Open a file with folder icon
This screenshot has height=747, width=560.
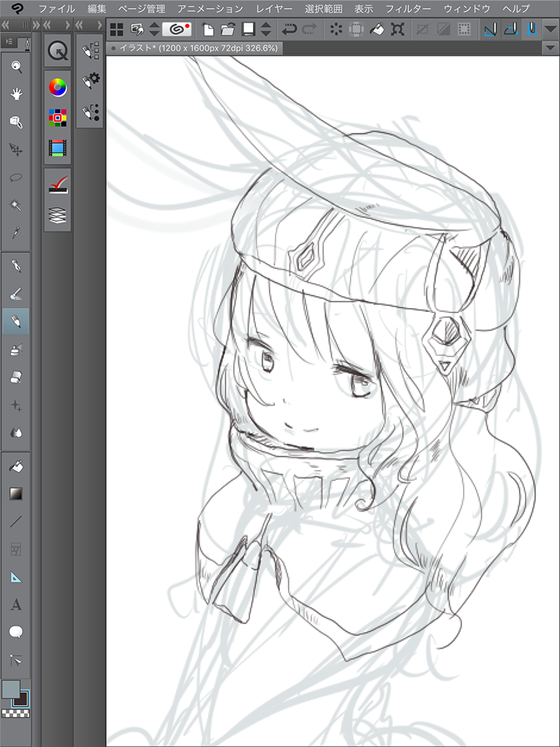click(x=227, y=29)
